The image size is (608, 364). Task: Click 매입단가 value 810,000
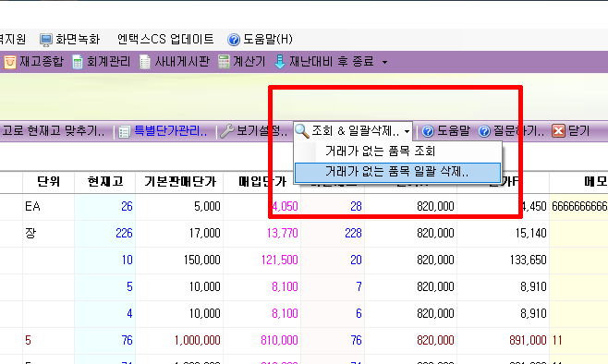(280, 340)
